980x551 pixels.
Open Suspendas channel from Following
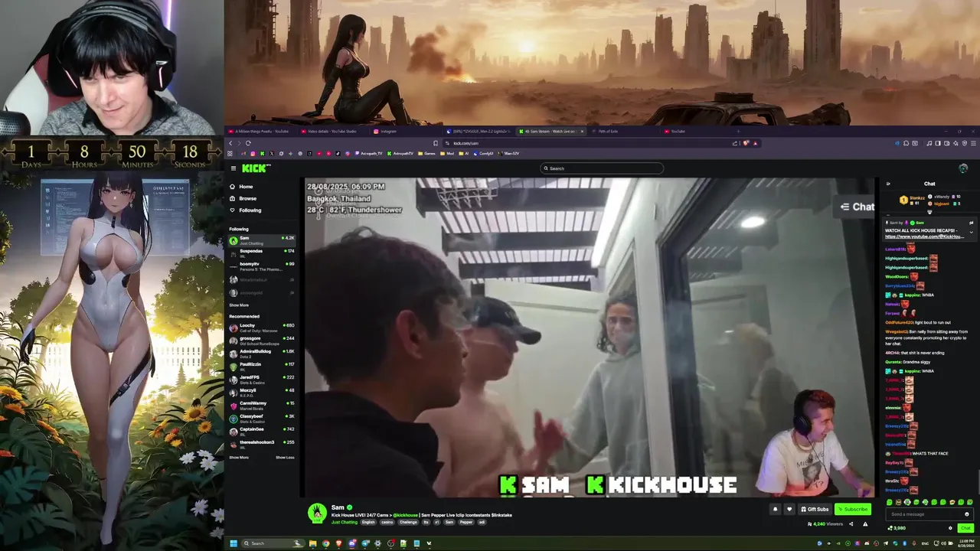click(262, 253)
